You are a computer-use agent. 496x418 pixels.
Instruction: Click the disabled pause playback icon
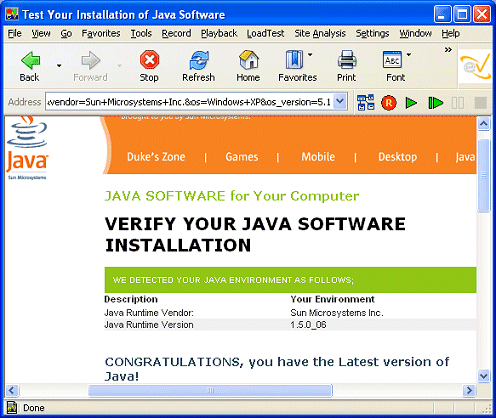[458, 103]
